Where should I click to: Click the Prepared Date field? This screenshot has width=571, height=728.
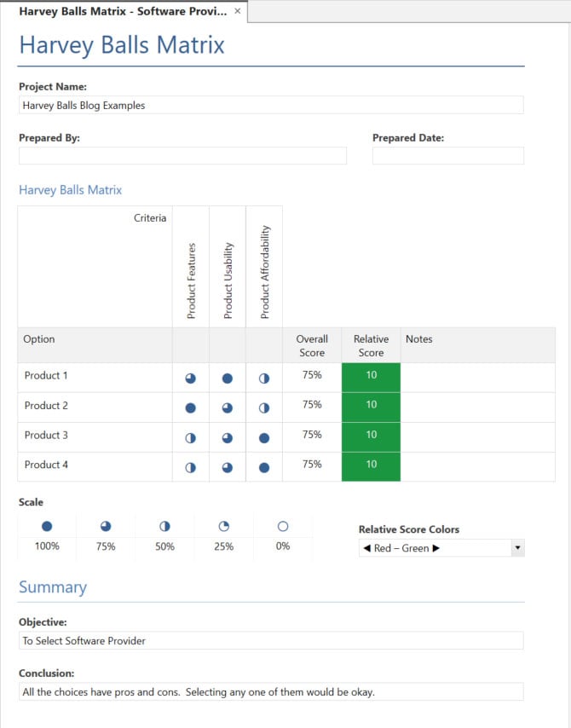tap(447, 156)
